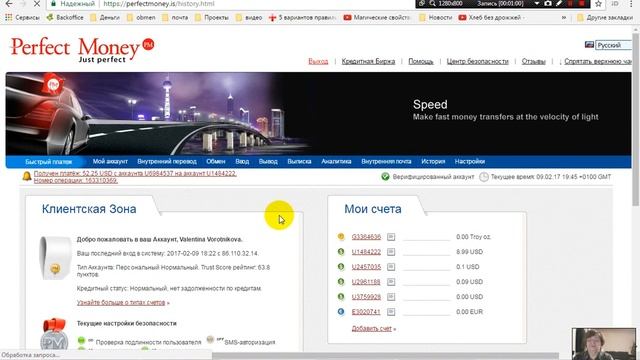The width and height of the screenshot is (640, 360).
Task: Expand the recorder toolbar dropdown arrow
Action: coord(537,4)
